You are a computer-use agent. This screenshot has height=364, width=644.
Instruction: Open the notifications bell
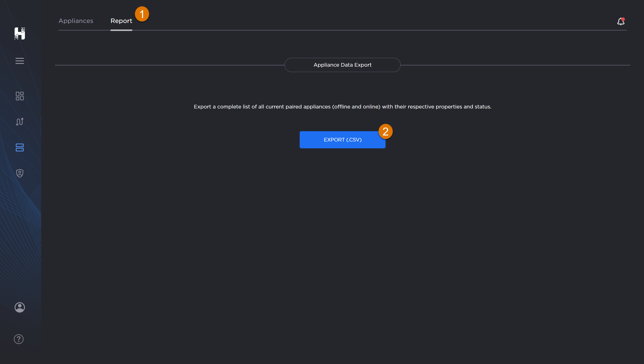(x=620, y=22)
